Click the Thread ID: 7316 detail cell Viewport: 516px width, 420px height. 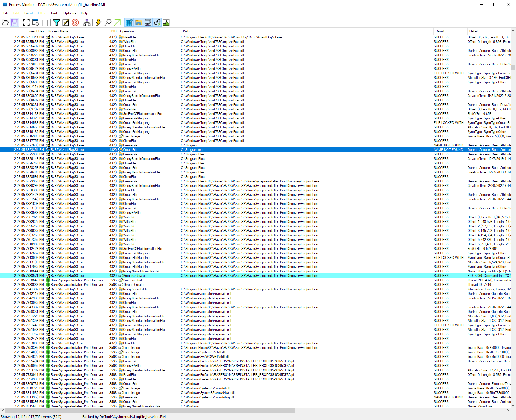click(x=479, y=285)
